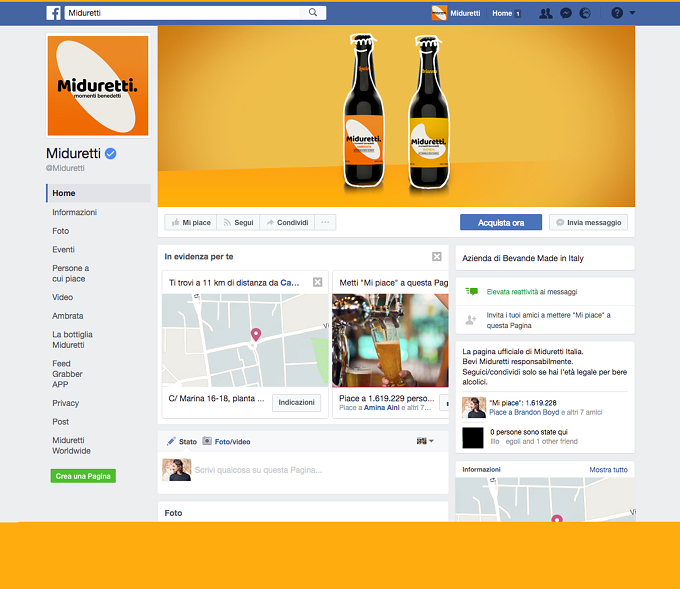Viewport: 680px width, 589px height.
Task: Click the orange Ambrata bottle in cover
Action: coord(363,111)
